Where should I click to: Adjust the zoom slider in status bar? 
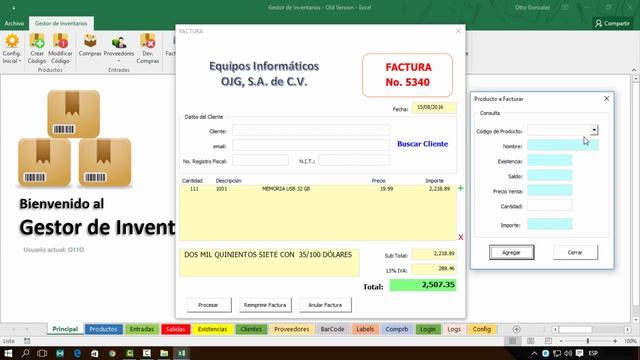coord(588,341)
